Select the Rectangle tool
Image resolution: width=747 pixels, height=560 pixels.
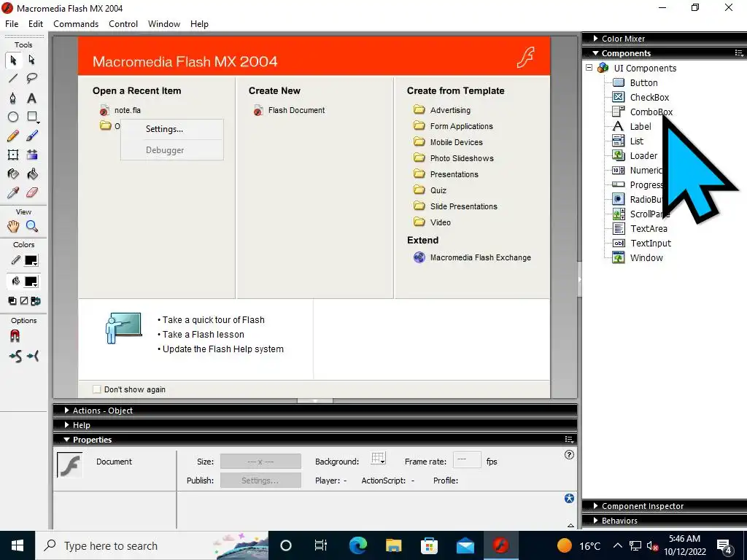[x=32, y=117]
